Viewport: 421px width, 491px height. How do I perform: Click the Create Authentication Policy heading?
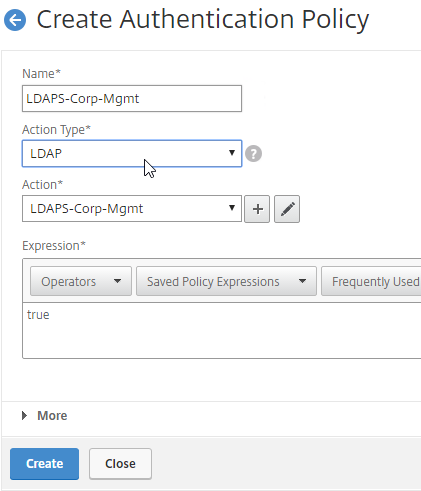(203, 19)
